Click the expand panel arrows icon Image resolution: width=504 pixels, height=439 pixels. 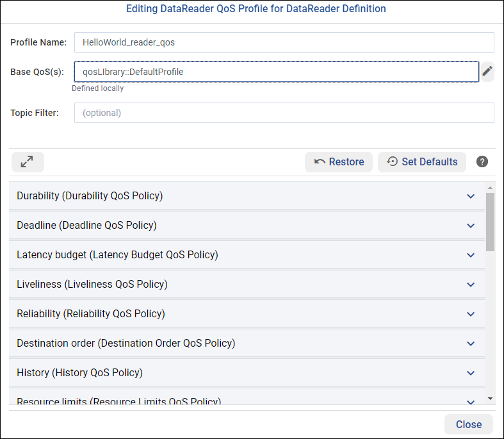coord(28,162)
